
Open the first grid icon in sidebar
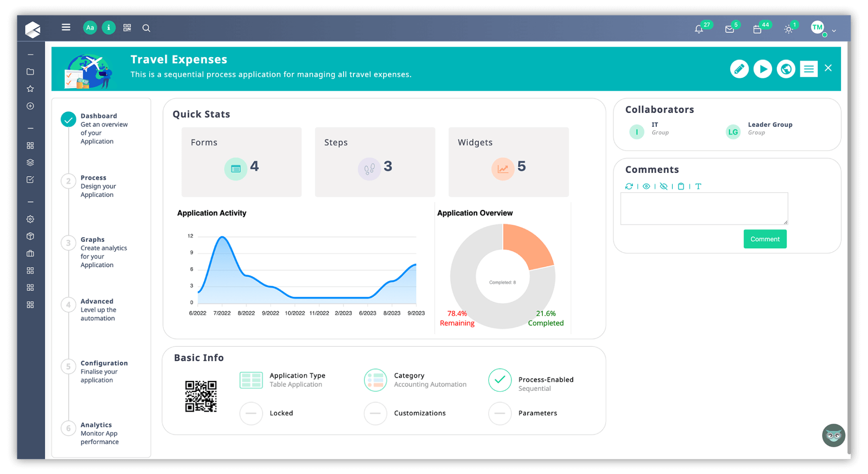(x=30, y=145)
